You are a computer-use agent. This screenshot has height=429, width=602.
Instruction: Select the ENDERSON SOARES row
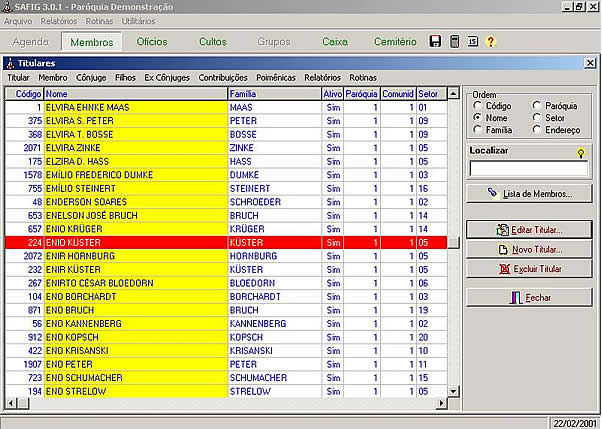pos(226,202)
